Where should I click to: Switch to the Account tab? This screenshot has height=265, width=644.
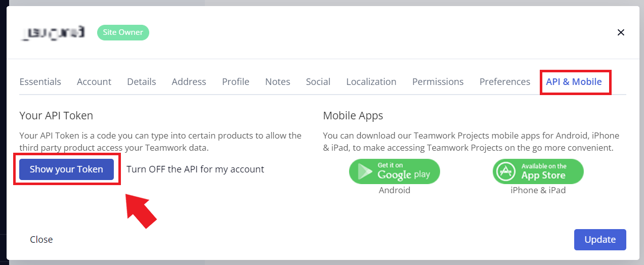(x=94, y=82)
